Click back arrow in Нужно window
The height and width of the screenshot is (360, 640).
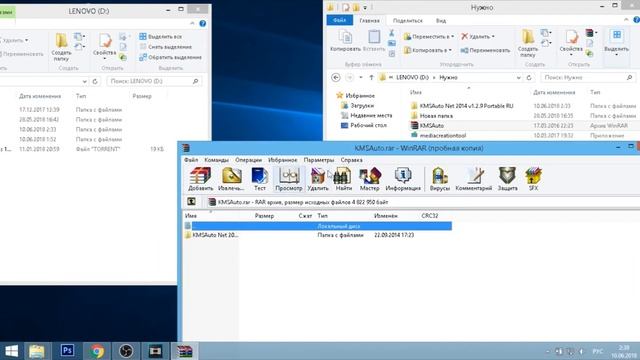coord(336,78)
